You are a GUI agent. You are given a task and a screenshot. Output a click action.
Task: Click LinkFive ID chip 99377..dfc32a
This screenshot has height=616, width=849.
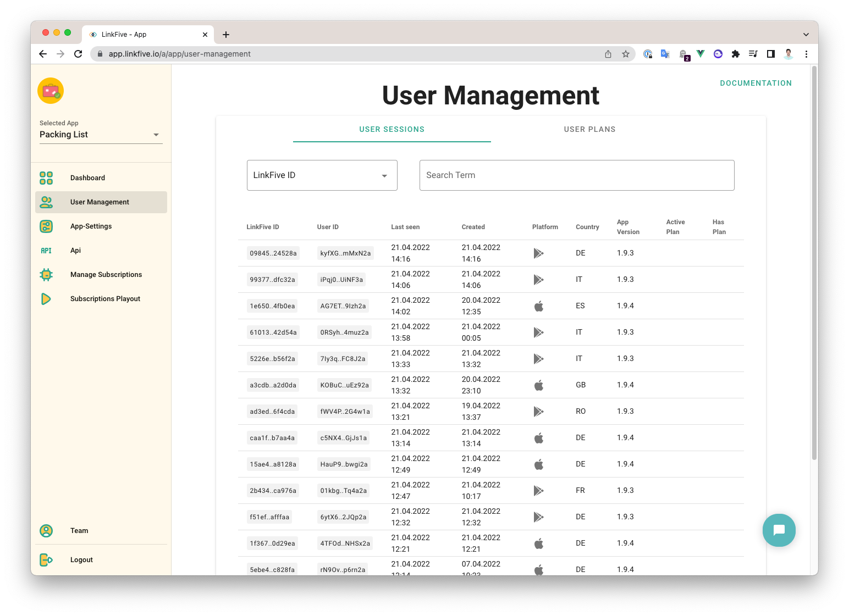point(273,280)
